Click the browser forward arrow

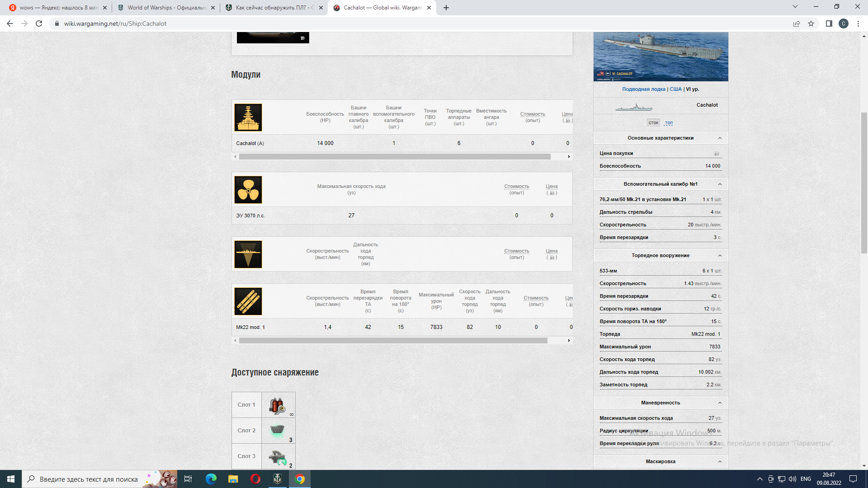click(24, 23)
